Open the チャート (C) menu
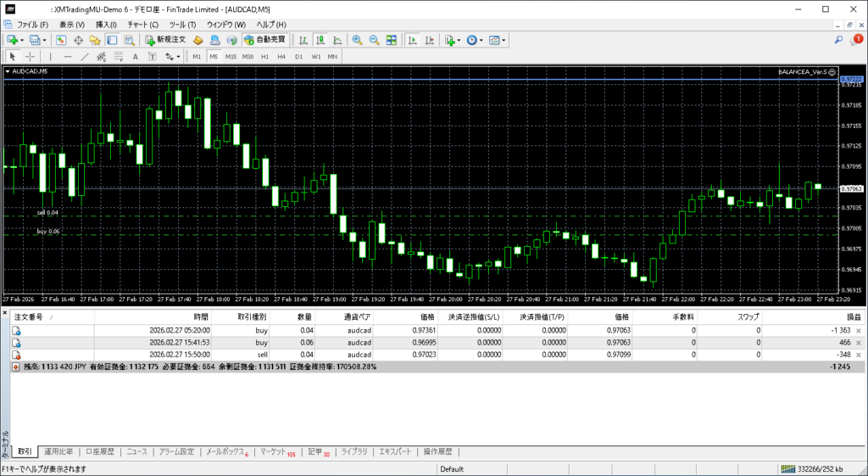The image size is (868, 476). 142,25
